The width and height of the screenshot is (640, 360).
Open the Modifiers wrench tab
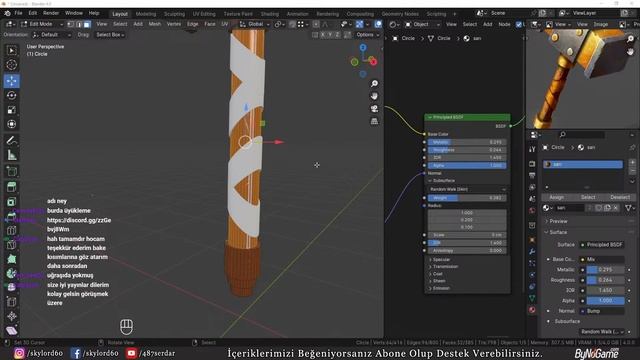coord(532,251)
